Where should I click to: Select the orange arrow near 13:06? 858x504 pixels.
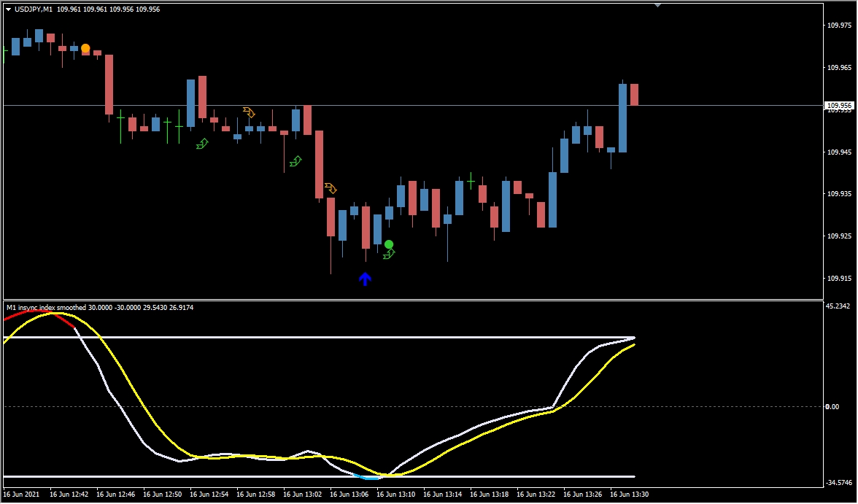click(x=331, y=188)
